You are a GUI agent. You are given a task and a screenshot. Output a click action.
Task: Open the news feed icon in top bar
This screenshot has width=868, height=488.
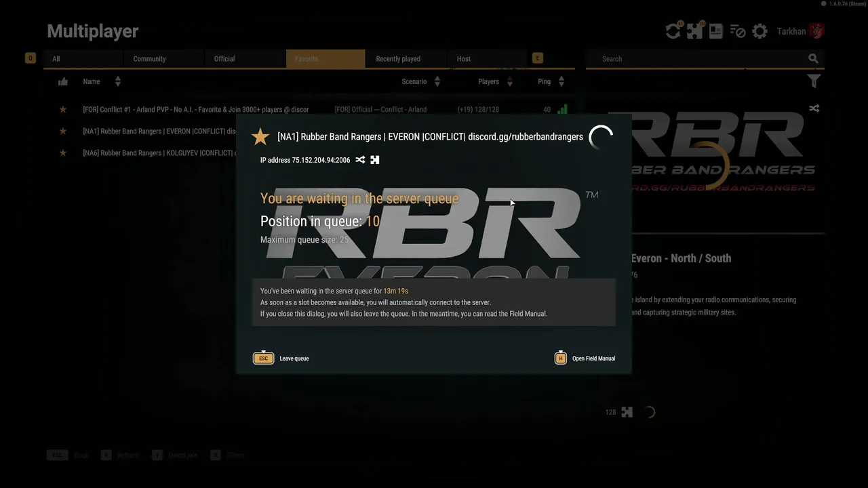pyautogui.click(x=716, y=31)
